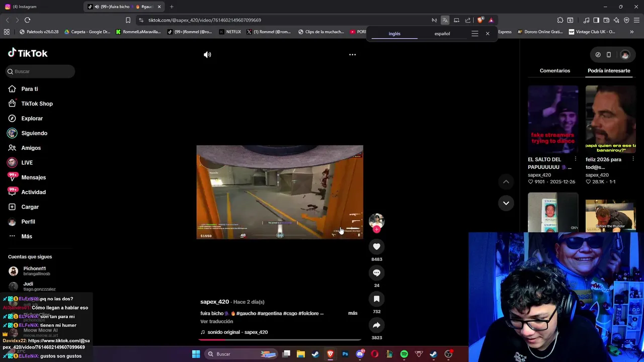Open the Brave Wallet icon
The width and height of the screenshot is (644, 362).
606,20
